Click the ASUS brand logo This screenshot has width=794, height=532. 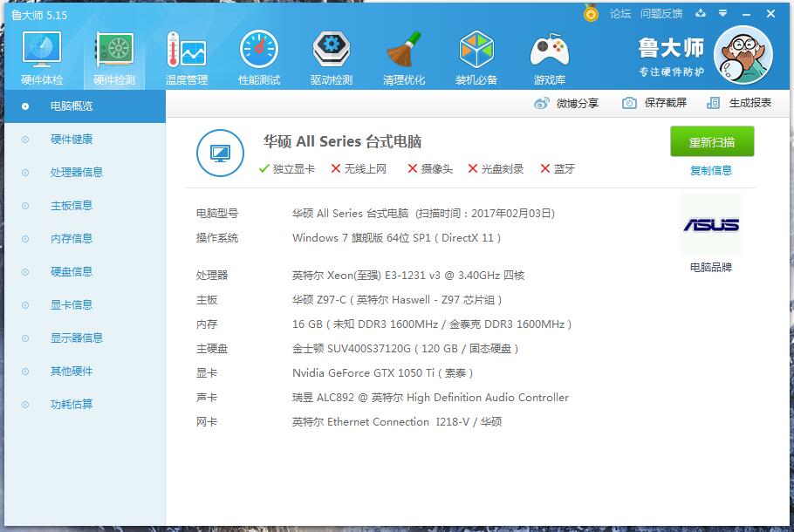click(x=711, y=225)
